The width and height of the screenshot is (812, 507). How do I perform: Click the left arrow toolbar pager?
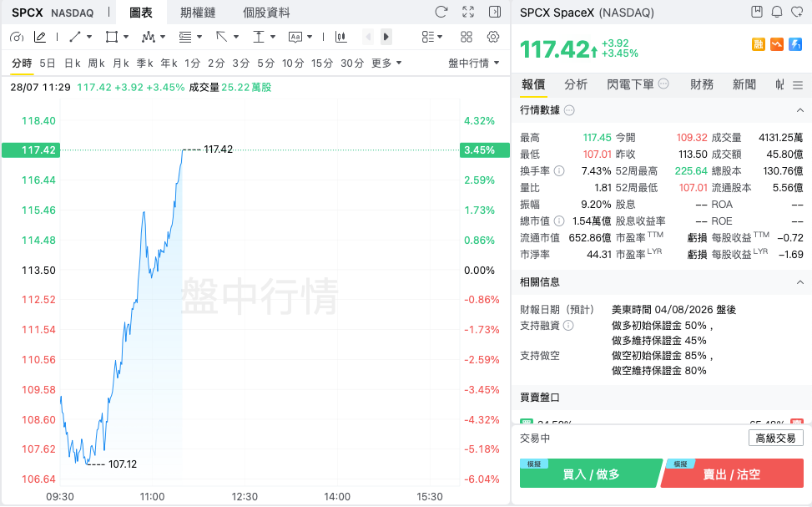(x=368, y=37)
